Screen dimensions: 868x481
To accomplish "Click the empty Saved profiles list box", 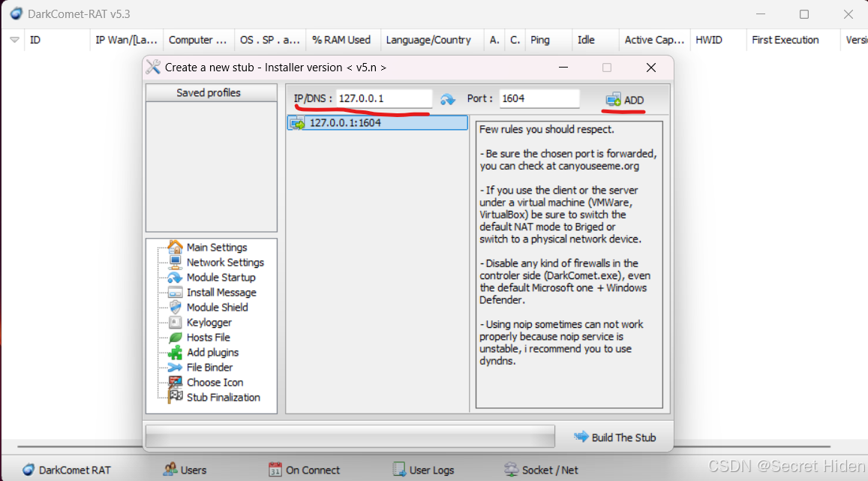I will [x=211, y=166].
